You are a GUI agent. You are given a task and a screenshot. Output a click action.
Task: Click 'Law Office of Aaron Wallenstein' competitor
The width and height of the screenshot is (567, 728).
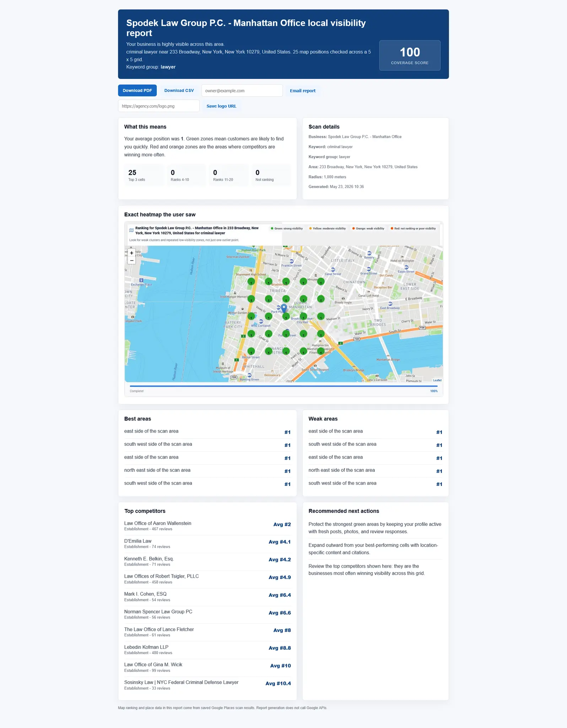[x=207, y=526]
